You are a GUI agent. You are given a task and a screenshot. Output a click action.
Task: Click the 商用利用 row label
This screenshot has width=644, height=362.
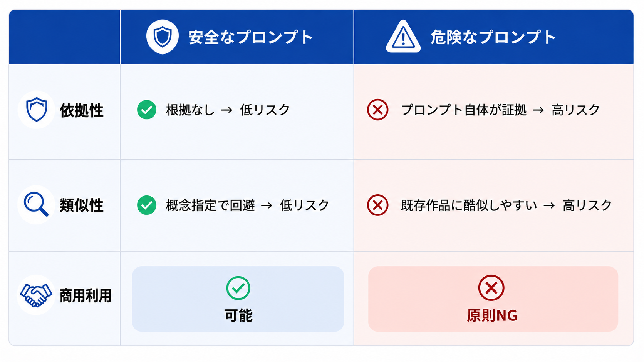[86, 296]
